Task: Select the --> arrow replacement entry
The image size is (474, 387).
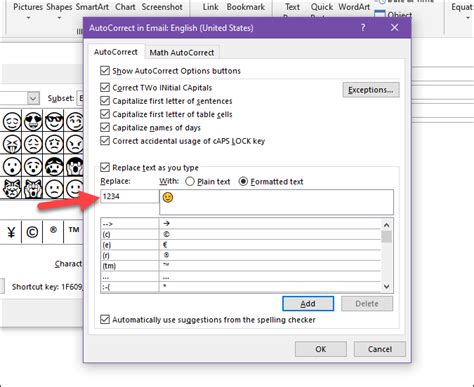Action: coord(240,224)
